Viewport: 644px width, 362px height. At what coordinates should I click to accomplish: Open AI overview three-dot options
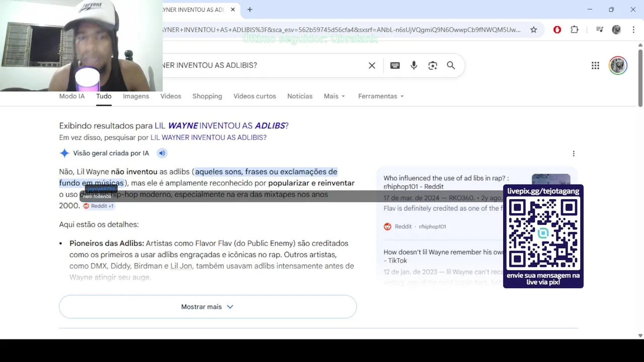(574, 153)
